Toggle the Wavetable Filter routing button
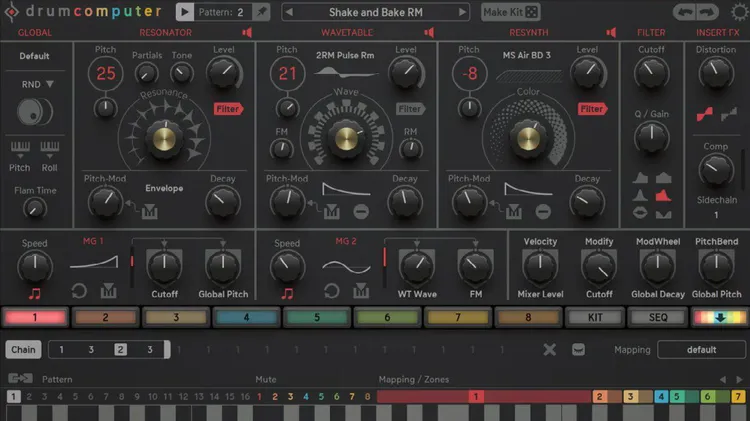The image size is (750, 421). point(410,109)
